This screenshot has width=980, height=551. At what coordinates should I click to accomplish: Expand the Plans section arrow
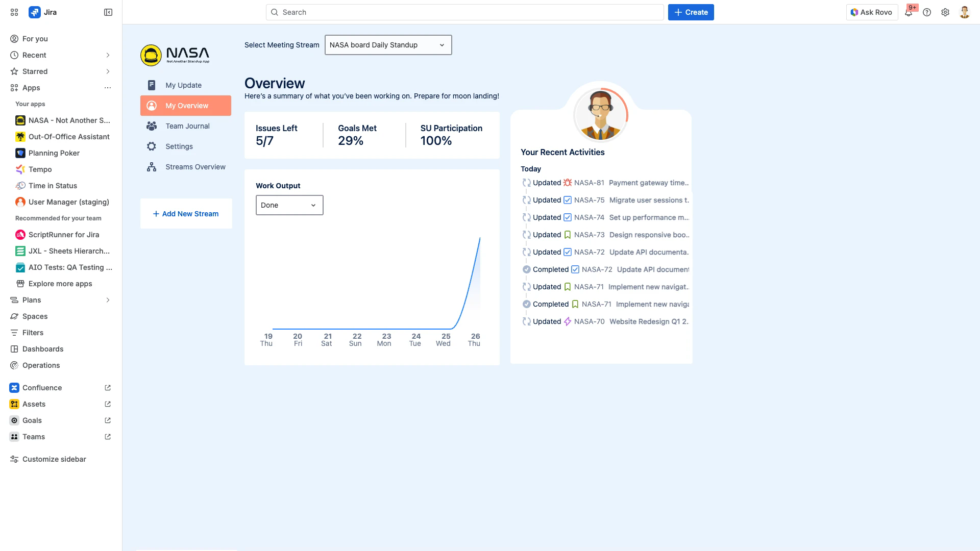coord(108,300)
